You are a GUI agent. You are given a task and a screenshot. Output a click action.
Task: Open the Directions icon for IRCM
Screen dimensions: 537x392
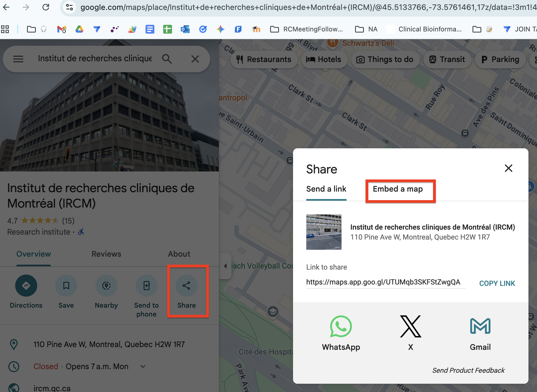tap(26, 286)
